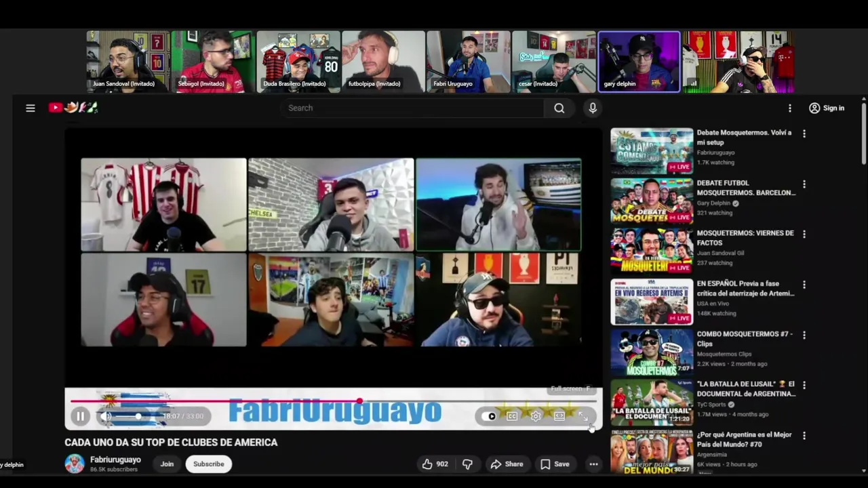Select Sebiigol participant tile

[213, 61]
